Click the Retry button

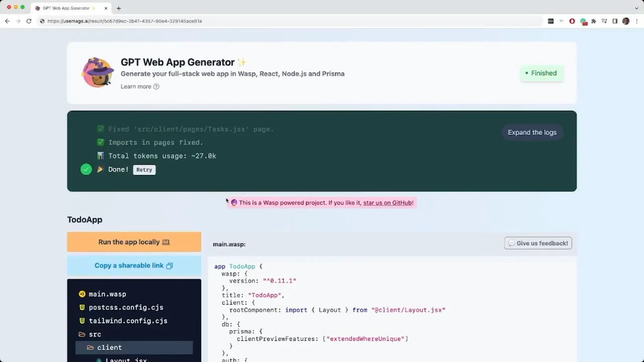(x=144, y=169)
